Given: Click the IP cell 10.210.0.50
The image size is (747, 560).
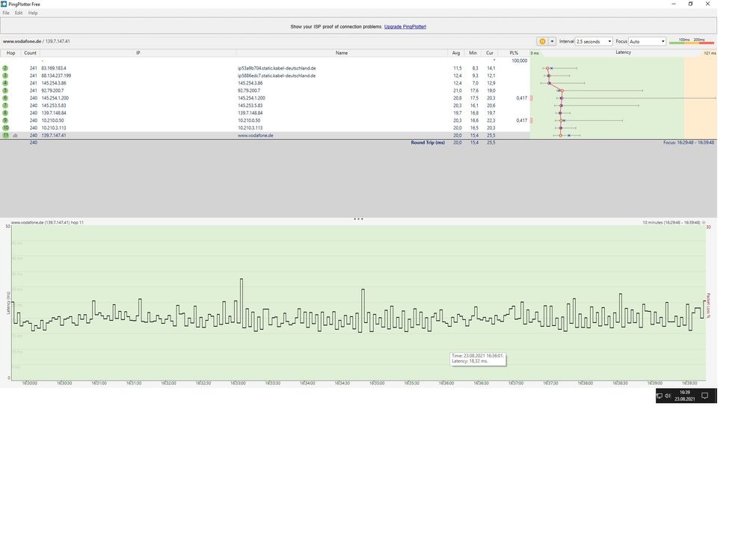Looking at the screenshot, I should point(52,120).
